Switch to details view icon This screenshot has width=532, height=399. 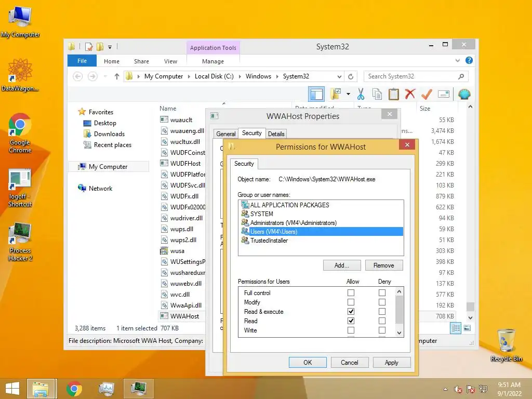[456, 328]
